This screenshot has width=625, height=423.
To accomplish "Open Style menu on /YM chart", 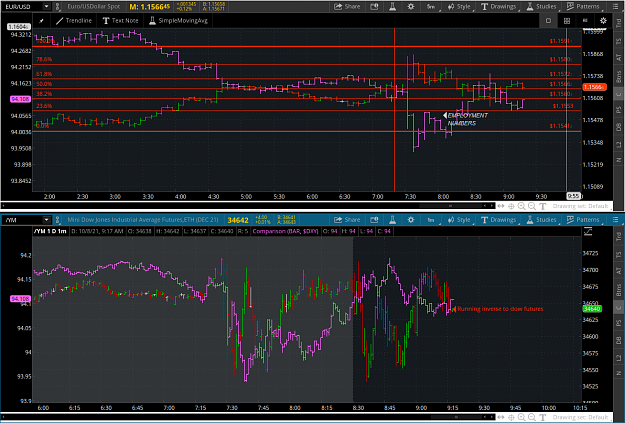I will pos(459,220).
